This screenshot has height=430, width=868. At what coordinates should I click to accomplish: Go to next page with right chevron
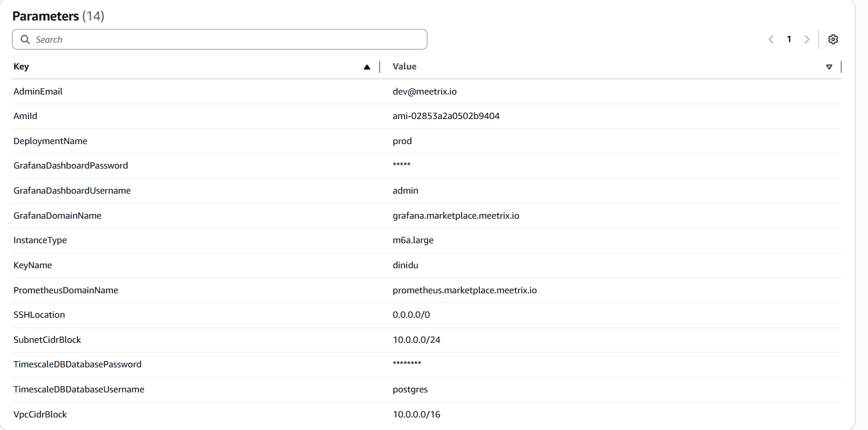pyautogui.click(x=806, y=39)
